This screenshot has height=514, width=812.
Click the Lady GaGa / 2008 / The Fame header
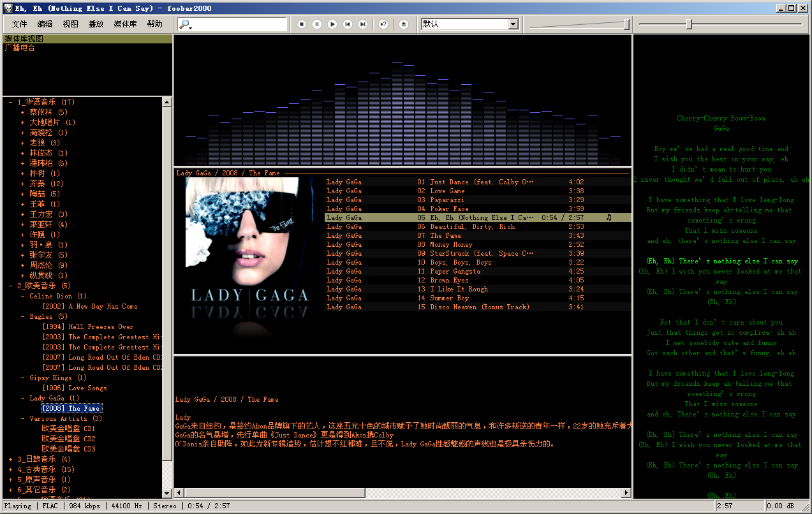228,173
